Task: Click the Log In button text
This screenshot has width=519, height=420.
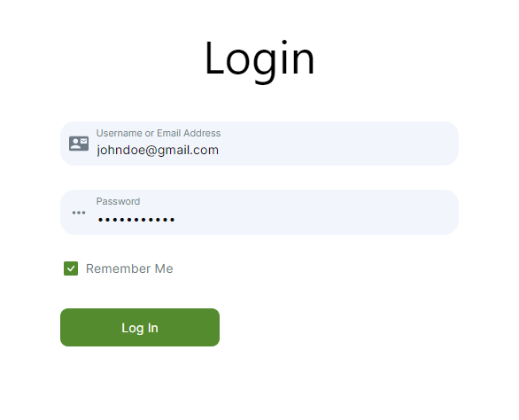Action: [x=140, y=328]
